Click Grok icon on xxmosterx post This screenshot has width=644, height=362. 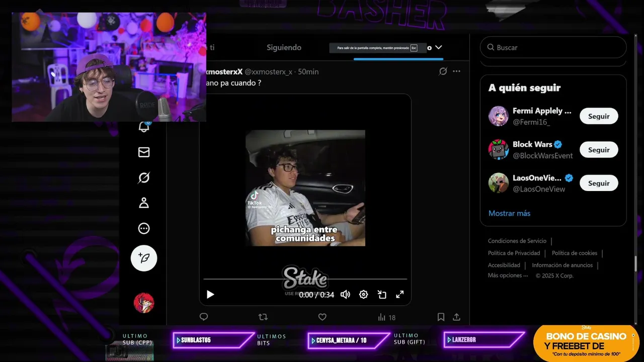point(443,71)
